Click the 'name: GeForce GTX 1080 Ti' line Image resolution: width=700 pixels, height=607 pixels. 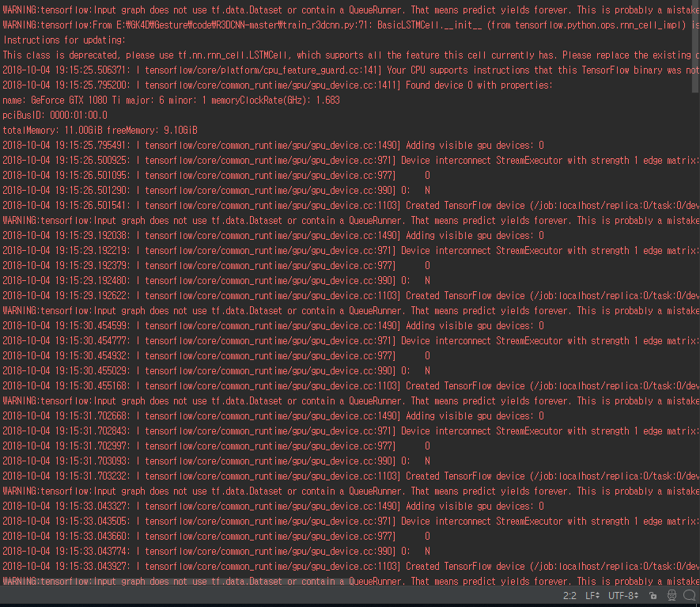pyautogui.click(x=171, y=100)
